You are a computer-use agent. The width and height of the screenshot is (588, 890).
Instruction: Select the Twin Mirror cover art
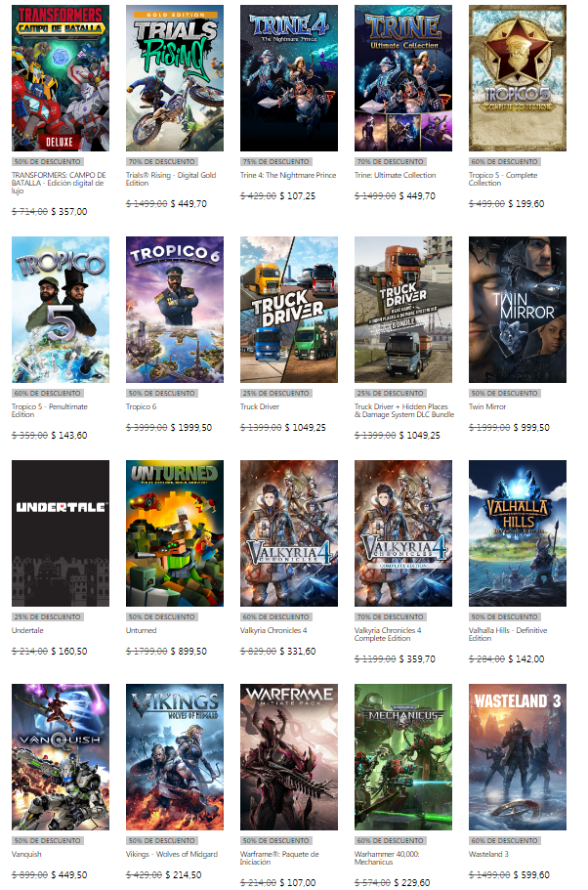pyautogui.click(x=518, y=310)
